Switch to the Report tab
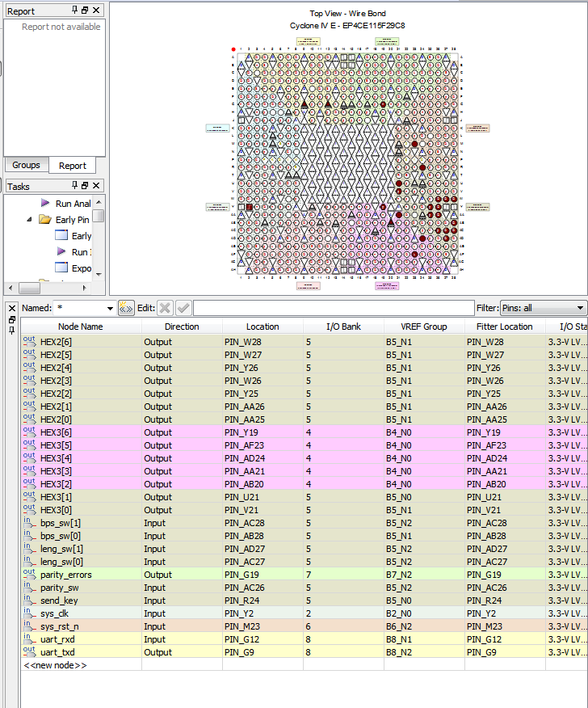Image resolution: width=588 pixels, height=708 pixels. coord(72,166)
